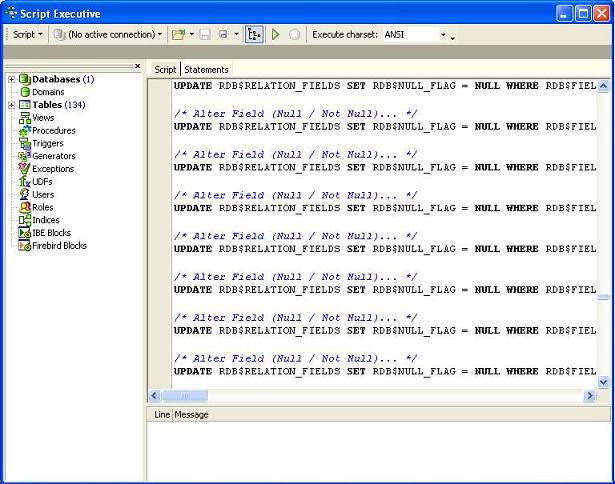The image size is (615, 484).
Task: Expand the Tables tree node
Action: click(x=11, y=105)
